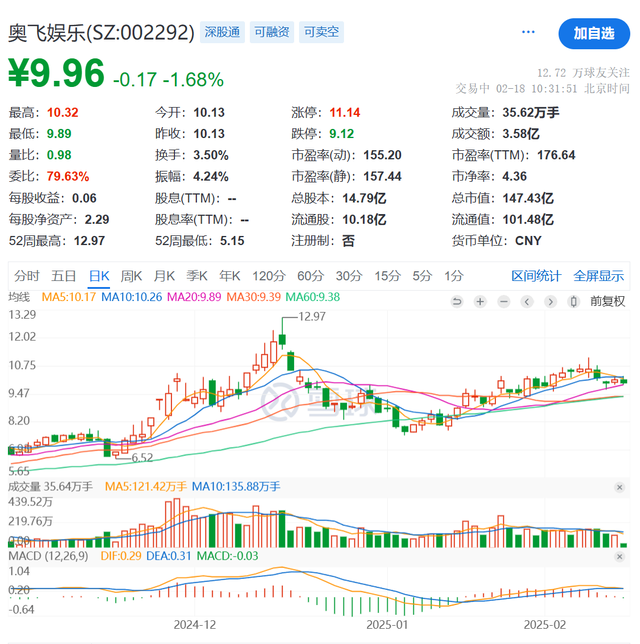Click the move chart left arrow
Viewport: 640px width, 644px height.
527,302
